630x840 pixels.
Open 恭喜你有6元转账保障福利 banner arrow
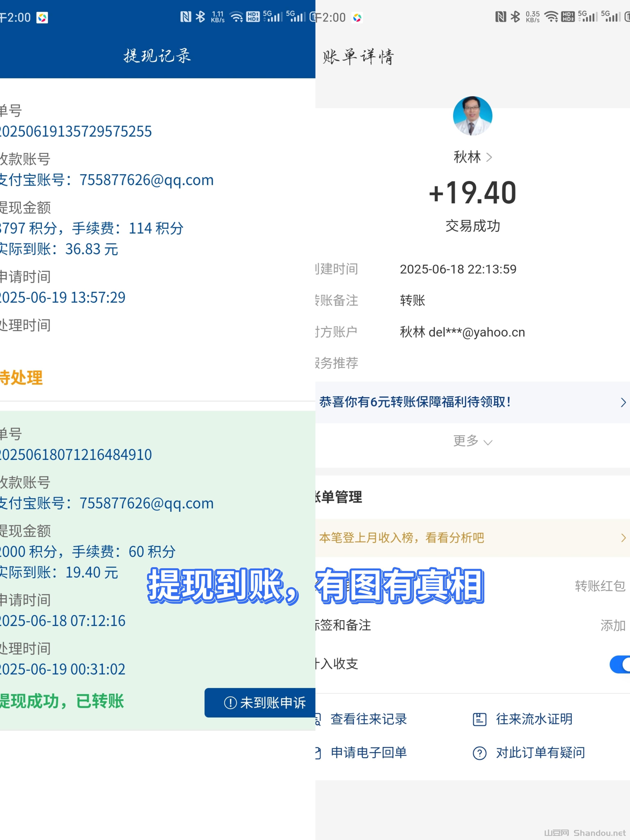[623, 403]
